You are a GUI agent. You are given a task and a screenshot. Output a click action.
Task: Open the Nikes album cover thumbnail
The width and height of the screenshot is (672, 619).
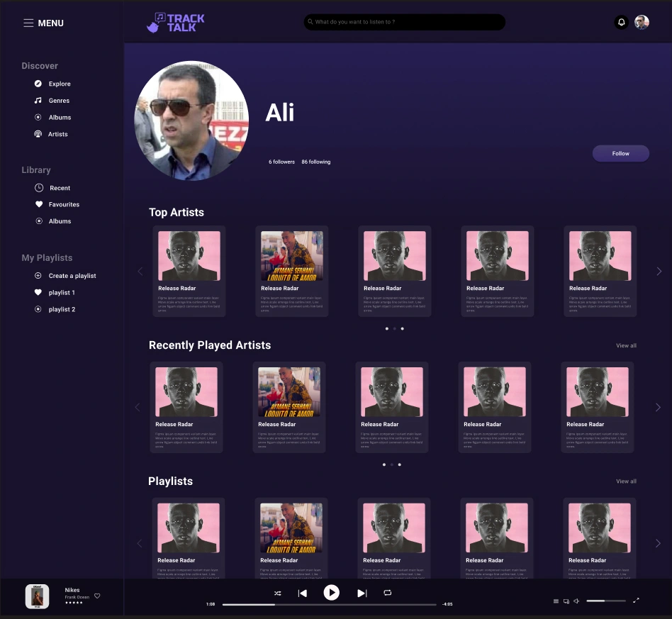click(38, 596)
